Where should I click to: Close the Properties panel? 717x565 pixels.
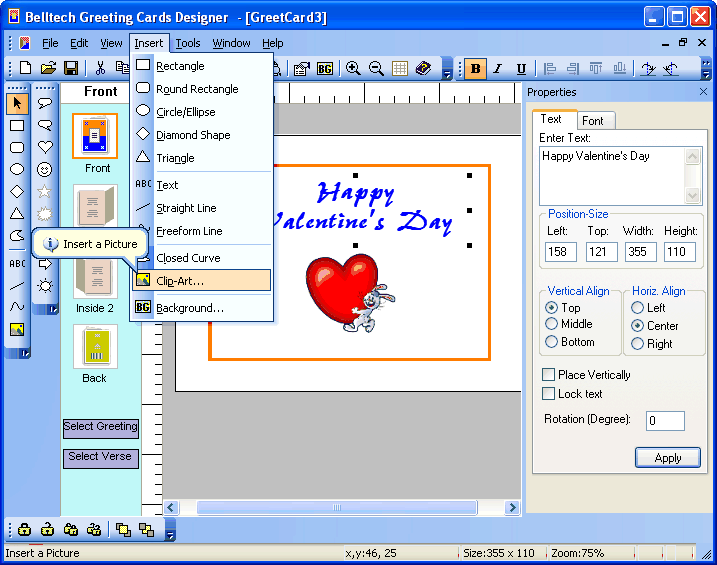click(703, 92)
